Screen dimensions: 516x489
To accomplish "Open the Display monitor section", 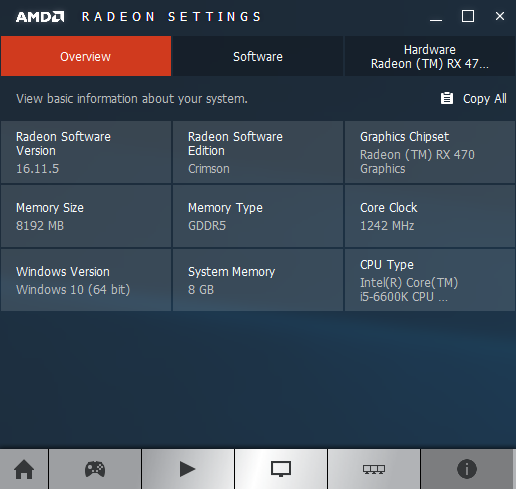I will point(281,469).
